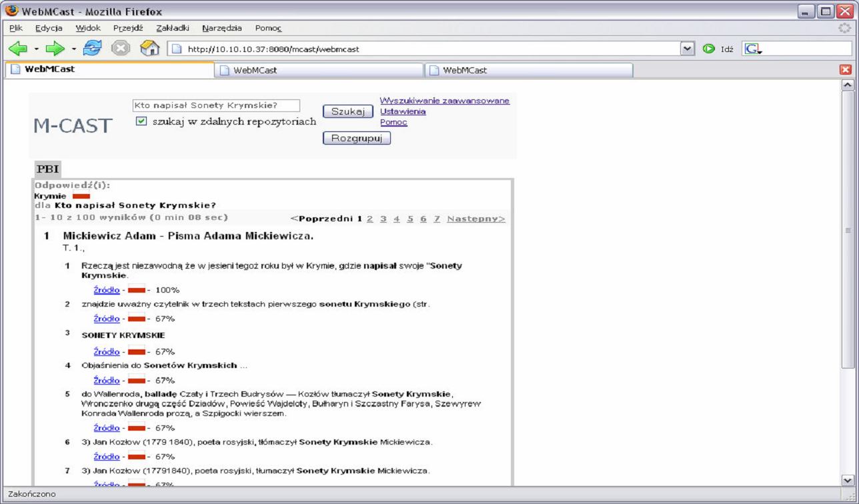Open Źródło link under 'Objaśnienia do Sonetów Krymskich'
Image resolution: width=859 pixels, height=504 pixels.
tap(107, 381)
